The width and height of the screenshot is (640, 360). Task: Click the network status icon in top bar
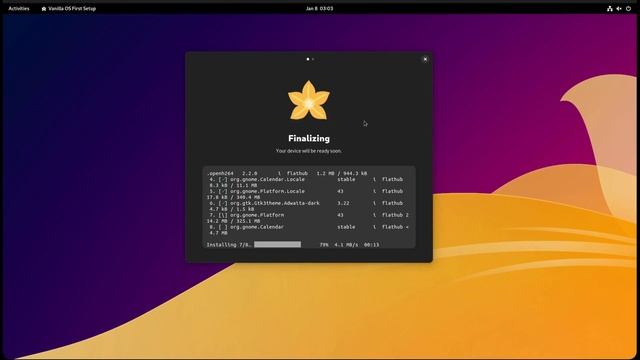click(x=610, y=9)
